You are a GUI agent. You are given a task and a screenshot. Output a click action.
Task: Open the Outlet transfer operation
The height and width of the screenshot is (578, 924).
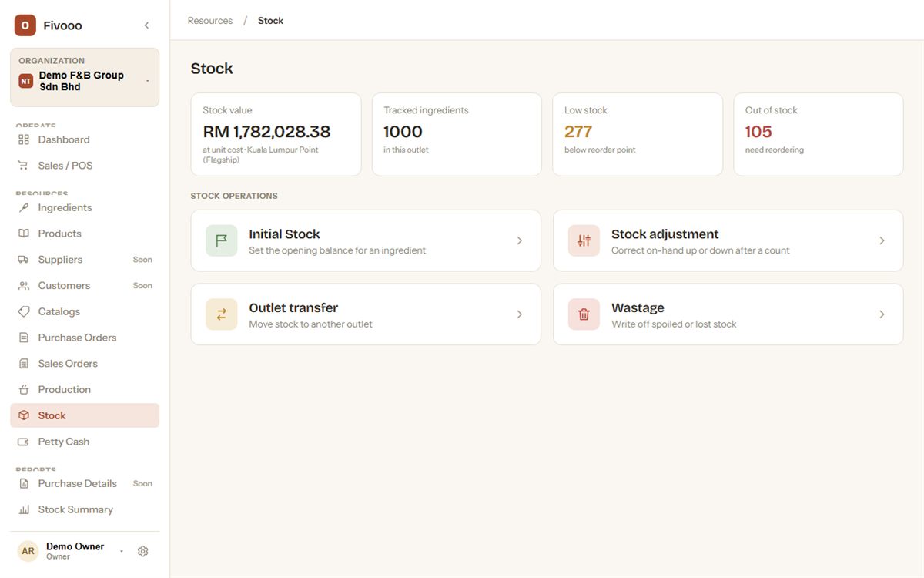366,314
